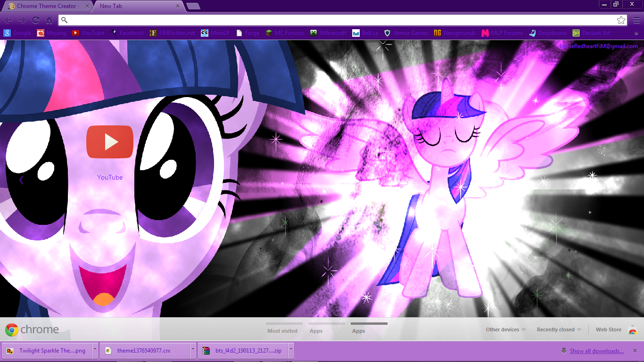644x362 pixels.
Task: Open a new tab with the new tab button
Action: 193,6
